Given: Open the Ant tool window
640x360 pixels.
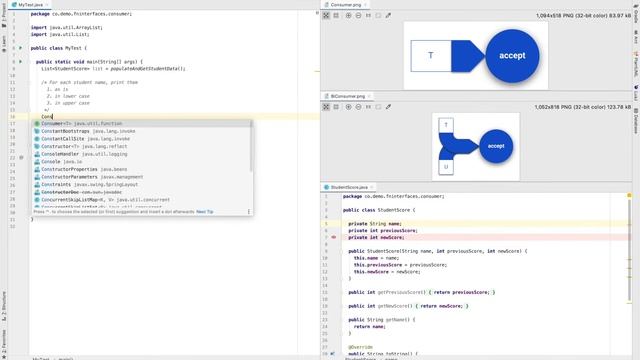Looking at the screenshot, I should pos(636,36).
